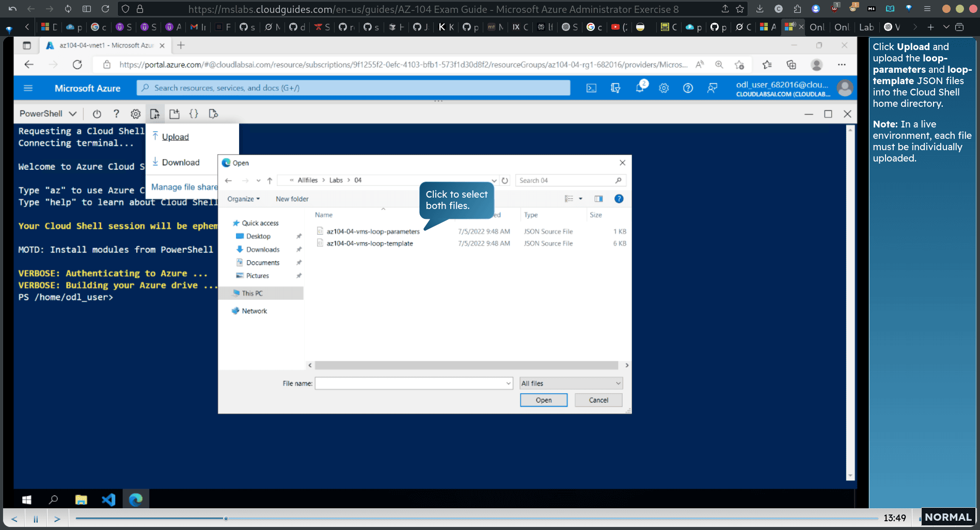Click the Web preview icon in Cloud Shell
The image size is (980, 530).
213,114
